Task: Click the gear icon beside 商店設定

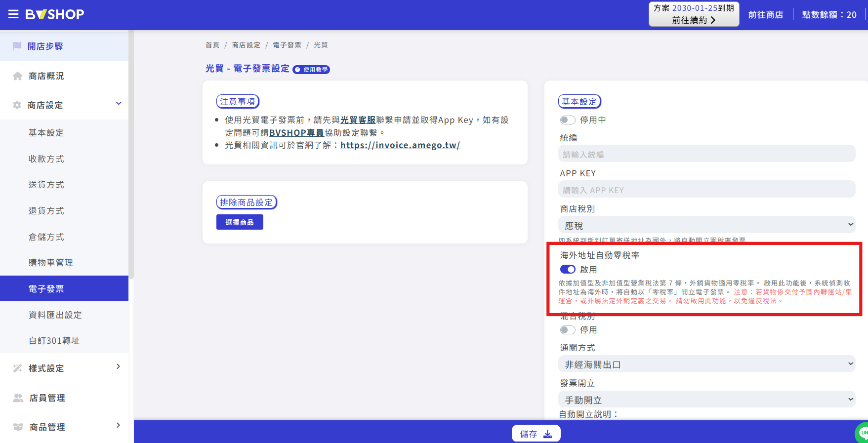Action: [x=17, y=105]
